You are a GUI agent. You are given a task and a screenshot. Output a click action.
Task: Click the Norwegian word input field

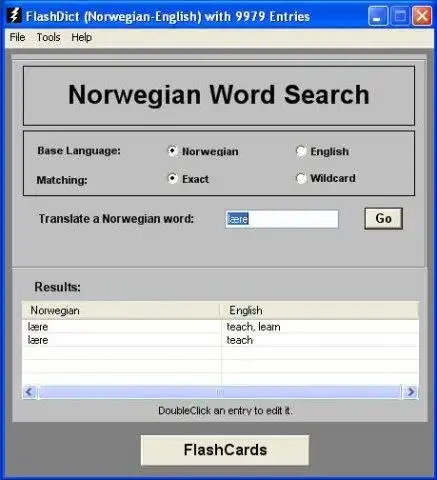tap(282, 219)
